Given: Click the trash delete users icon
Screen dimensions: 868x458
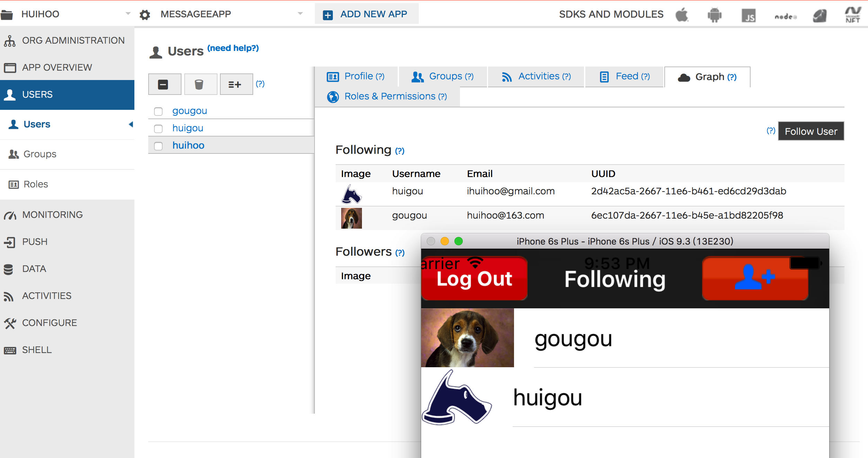Looking at the screenshot, I should point(199,84).
